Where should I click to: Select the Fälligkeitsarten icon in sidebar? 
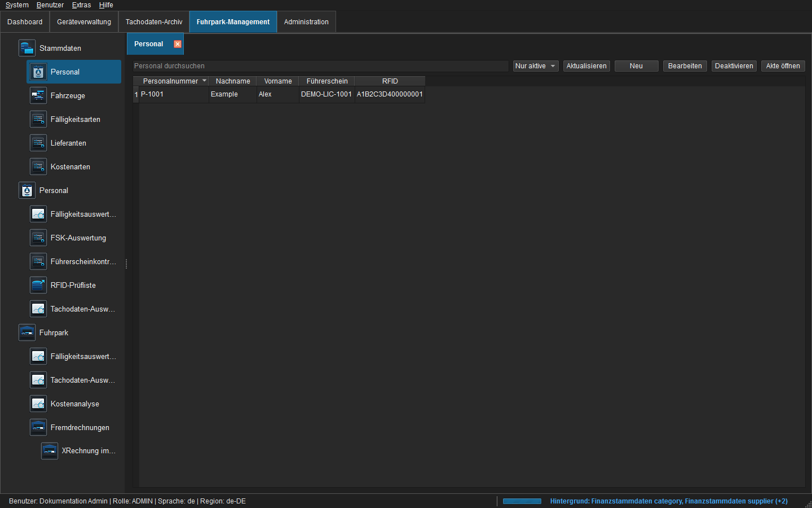click(38, 119)
